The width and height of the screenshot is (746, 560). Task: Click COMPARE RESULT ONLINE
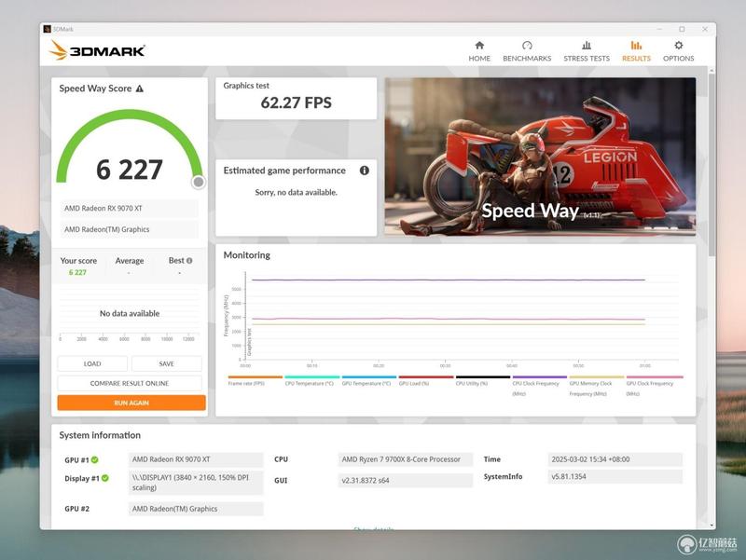130,383
